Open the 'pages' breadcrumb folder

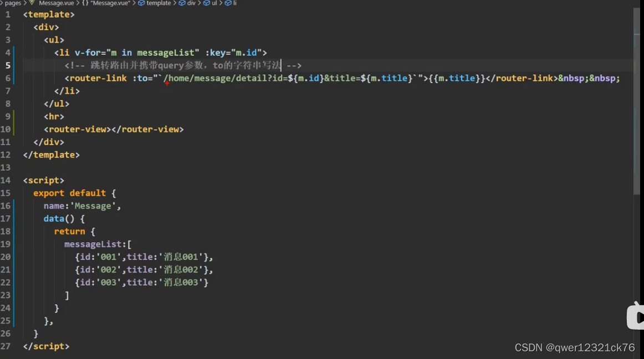(x=13, y=3)
